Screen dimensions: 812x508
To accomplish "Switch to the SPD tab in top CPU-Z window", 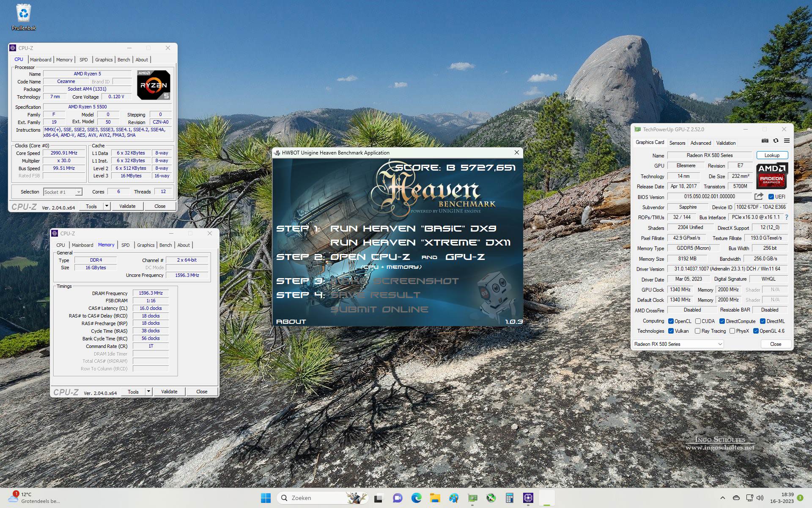I will point(84,60).
